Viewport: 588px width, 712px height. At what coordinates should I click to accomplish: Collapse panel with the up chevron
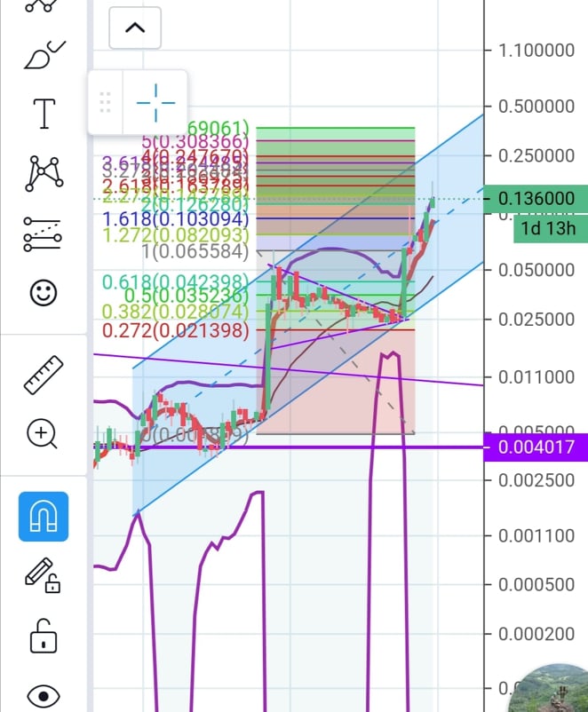point(135,28)
